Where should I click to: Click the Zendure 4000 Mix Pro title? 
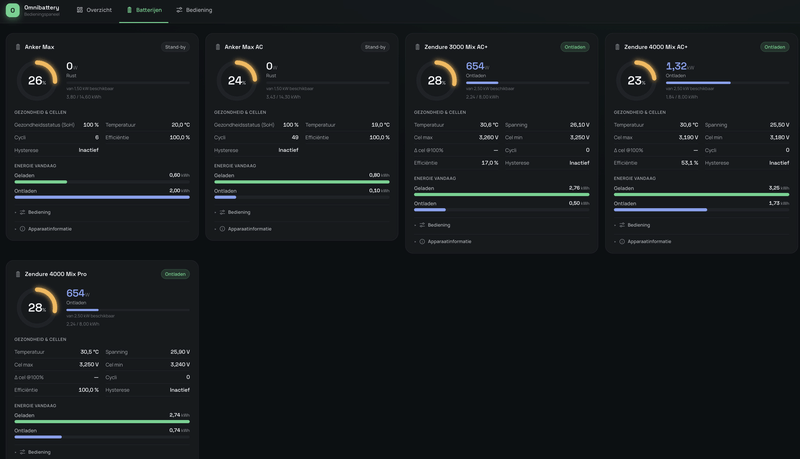click(x=56, y=274)
